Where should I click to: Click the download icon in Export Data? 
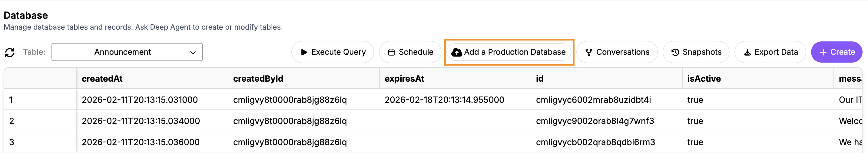747,52
